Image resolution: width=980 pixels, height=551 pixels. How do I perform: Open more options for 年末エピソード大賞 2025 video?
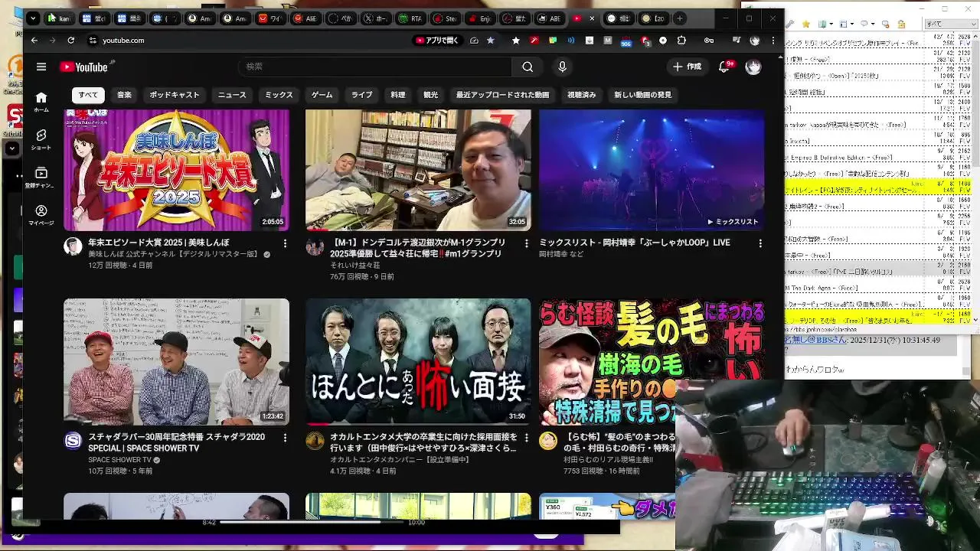point(285,243)
